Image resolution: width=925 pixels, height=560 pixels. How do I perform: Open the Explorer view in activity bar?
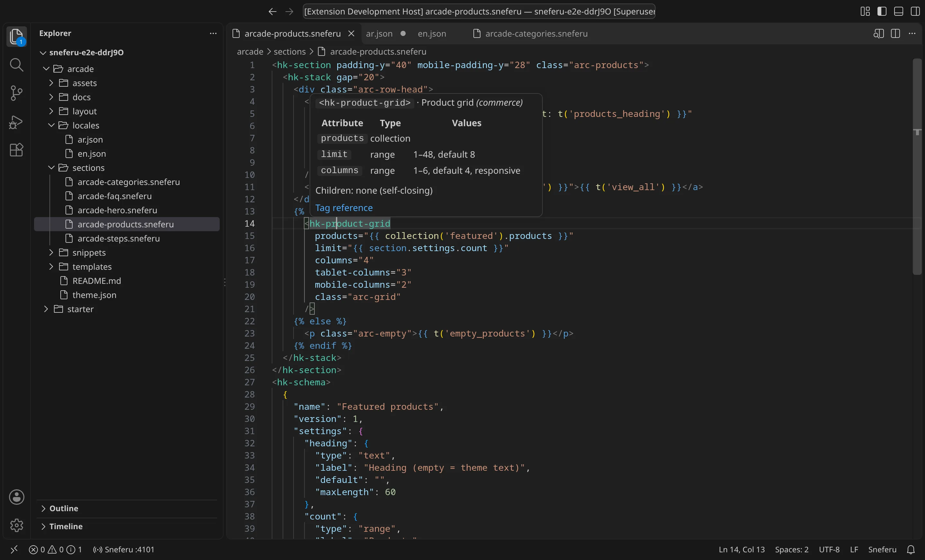(x=16, y=36)
